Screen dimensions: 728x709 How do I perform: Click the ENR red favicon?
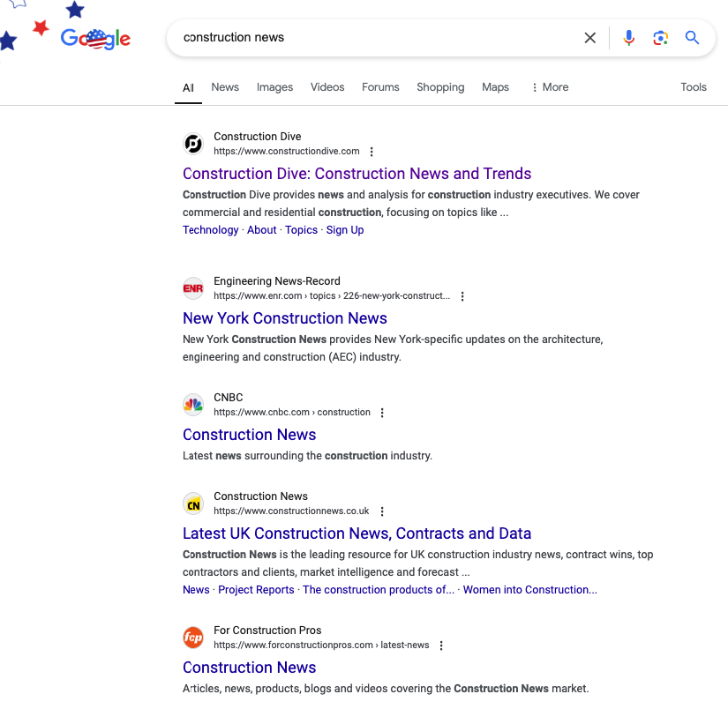[x=193, y=288]
